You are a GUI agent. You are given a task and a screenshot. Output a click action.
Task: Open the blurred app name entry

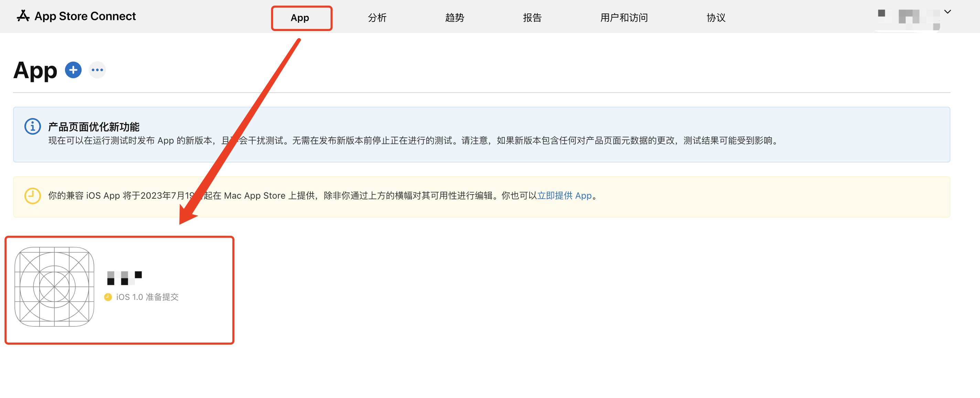(125, 278)
